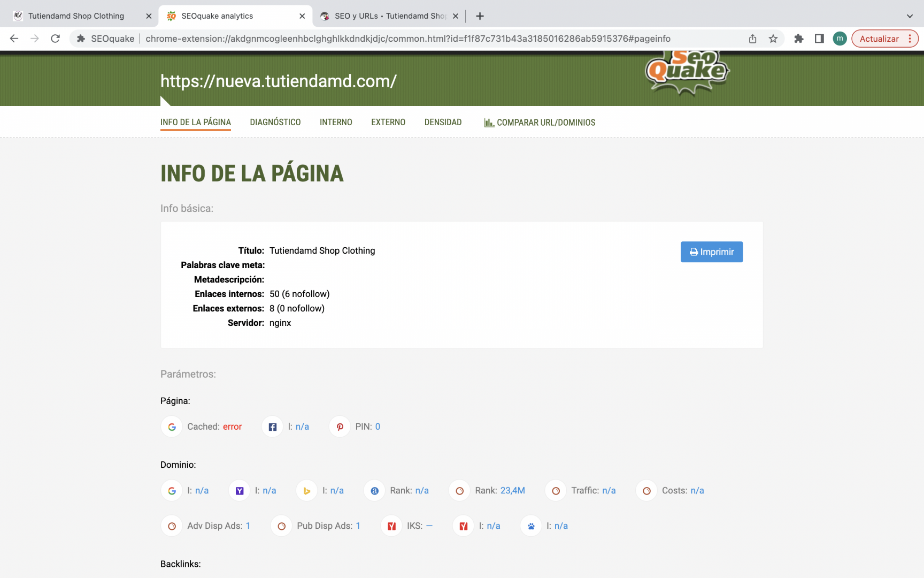Click the Cached error link
924x578 pixels.
pos(233,427)
